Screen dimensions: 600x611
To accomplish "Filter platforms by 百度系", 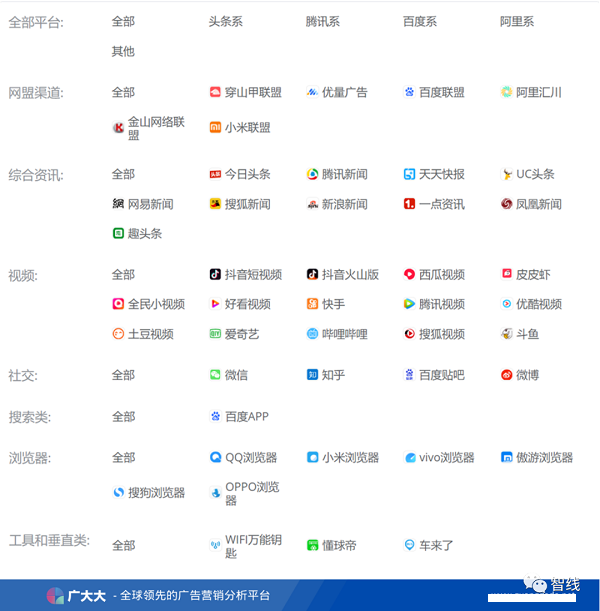I will [x=420, y=21].
